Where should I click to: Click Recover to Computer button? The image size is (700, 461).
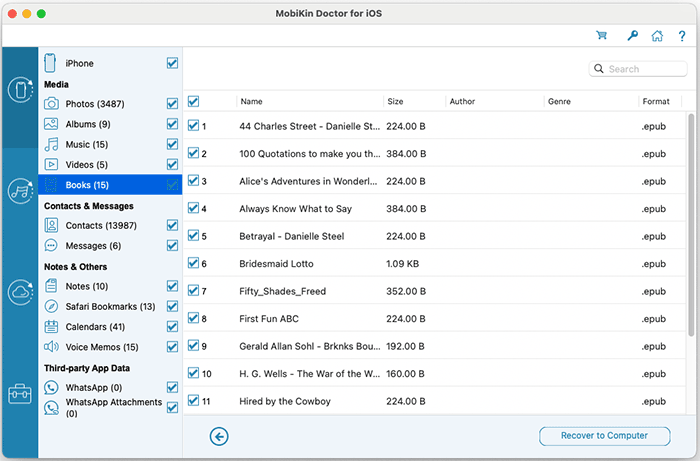point(604,436)
